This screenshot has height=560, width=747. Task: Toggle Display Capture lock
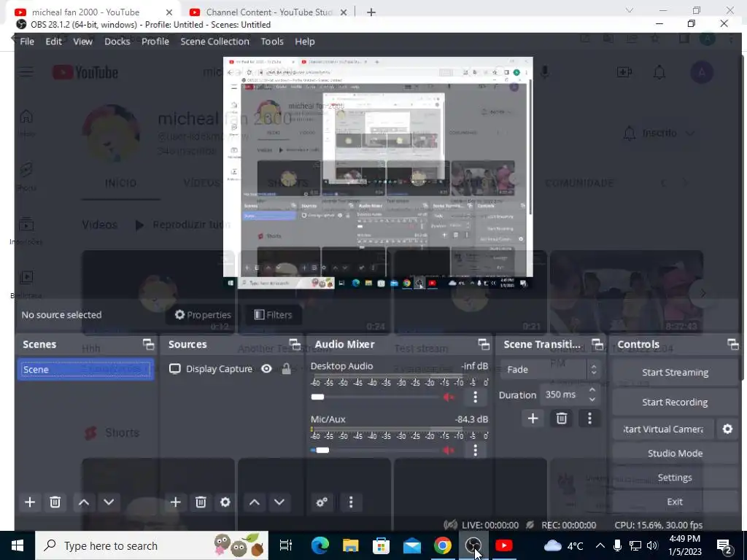point(286,369)
